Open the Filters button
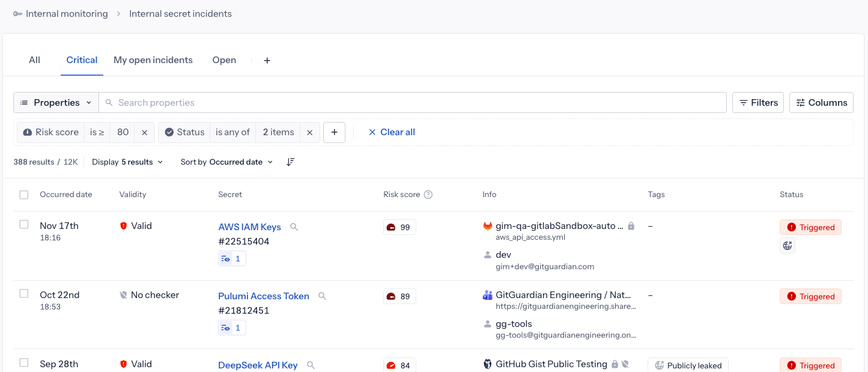868x372 pixels. point(759,103)
